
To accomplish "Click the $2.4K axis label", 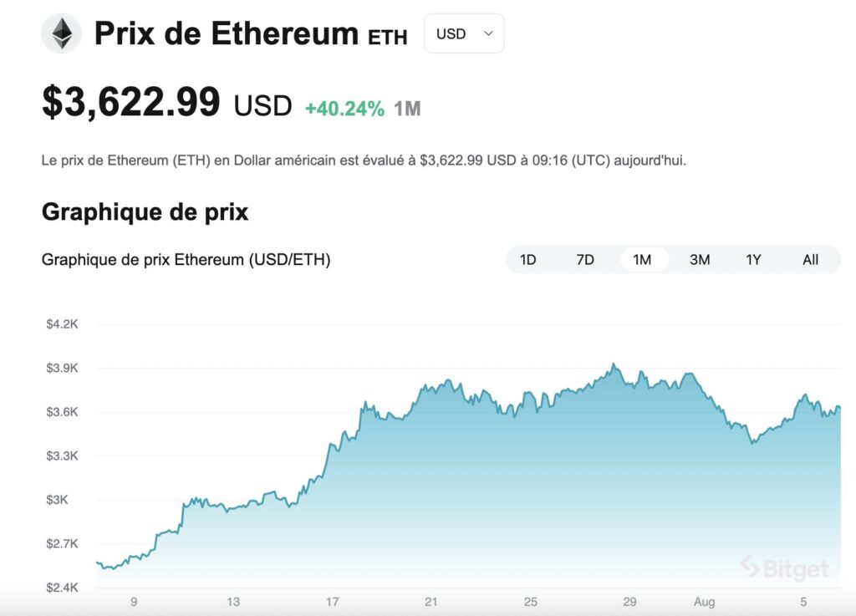I will (61, 588).
